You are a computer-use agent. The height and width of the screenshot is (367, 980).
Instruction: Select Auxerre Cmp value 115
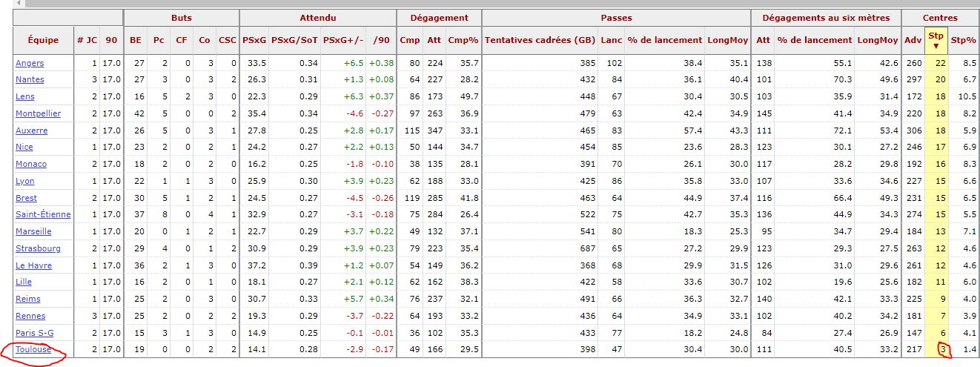[413, 130]
